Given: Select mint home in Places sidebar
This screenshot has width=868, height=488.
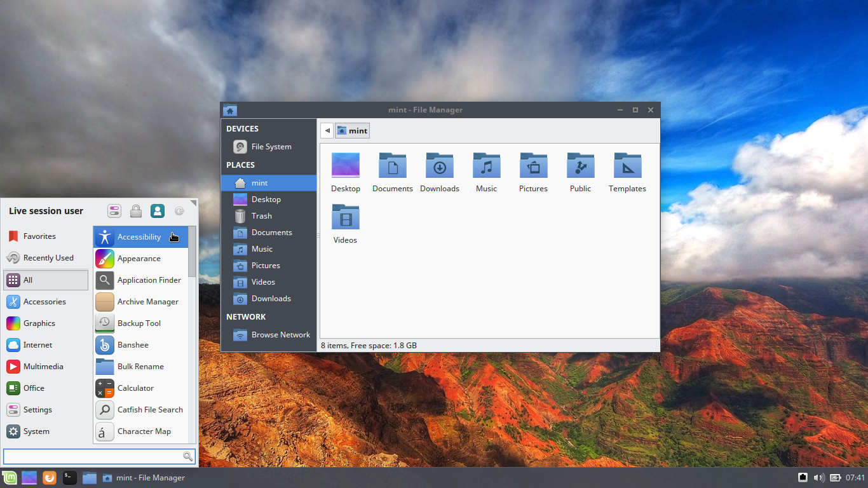Looking at the screenshot, I should (x=269, y=183).
